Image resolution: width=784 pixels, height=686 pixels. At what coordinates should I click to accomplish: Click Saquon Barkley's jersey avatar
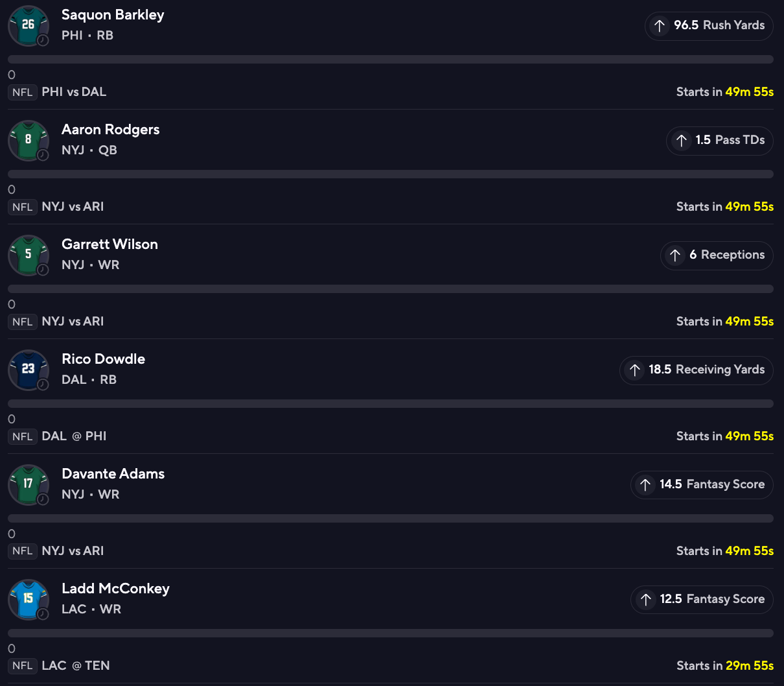click(x=28, y=25)
